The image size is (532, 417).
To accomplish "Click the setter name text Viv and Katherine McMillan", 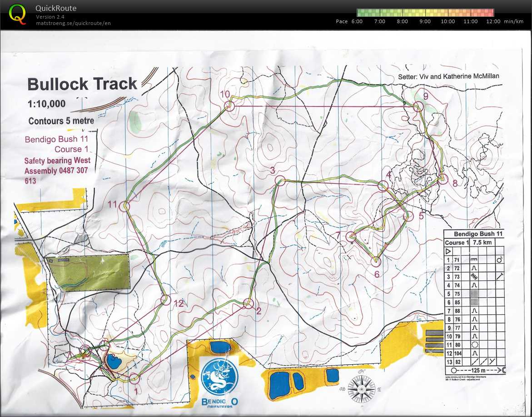I will tap(448, 76).
